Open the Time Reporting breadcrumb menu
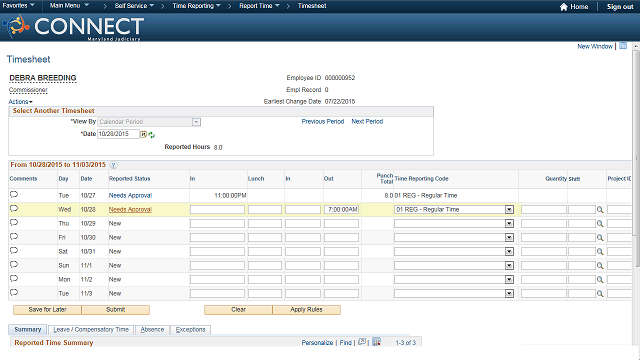Screen dimensions: 640x360 pyautogui.click(x=196, y=6)
